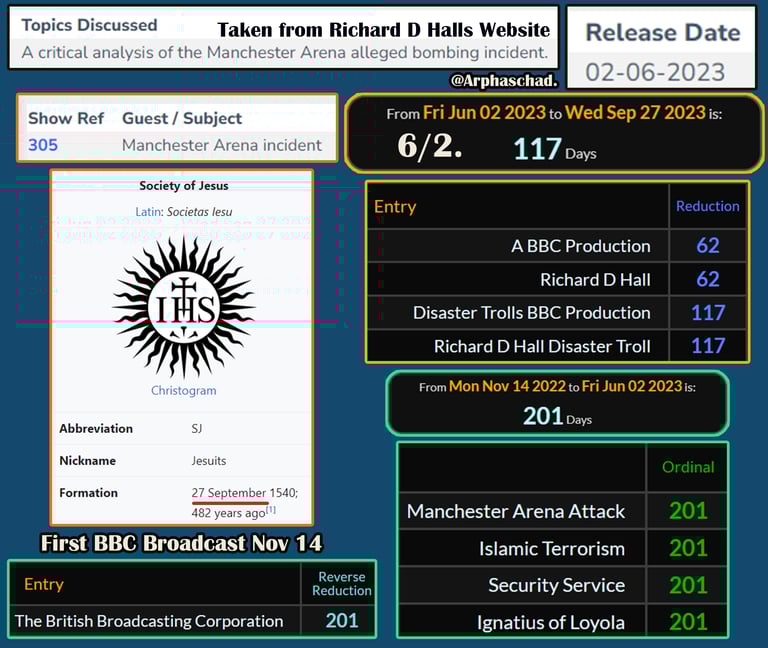Click the 'Reduction' column header
The width and height of the screenshot is (768, 648).
click(x=708, y=206)
